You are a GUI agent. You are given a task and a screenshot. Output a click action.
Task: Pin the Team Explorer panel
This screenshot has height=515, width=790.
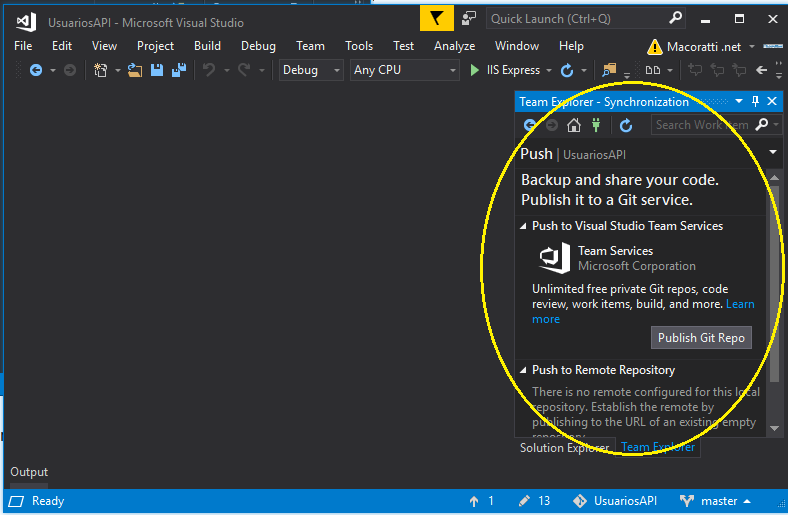(755, 101)
